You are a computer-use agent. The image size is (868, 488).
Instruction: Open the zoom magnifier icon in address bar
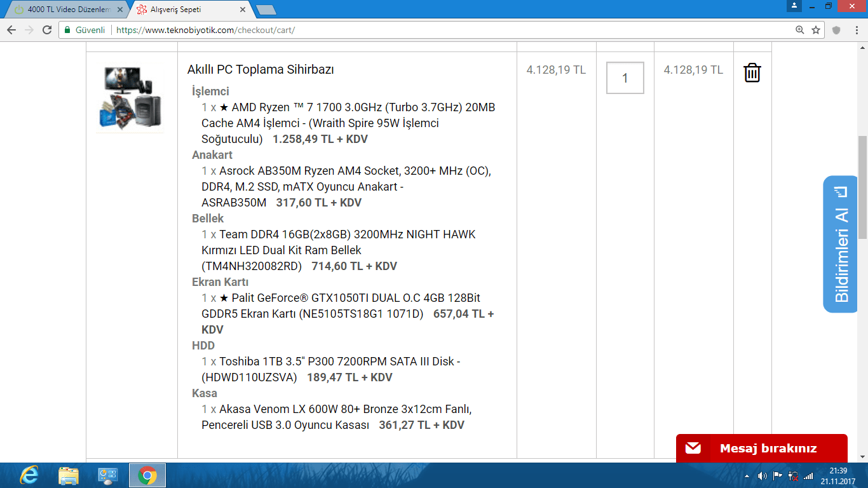click(x=799, y=30)
